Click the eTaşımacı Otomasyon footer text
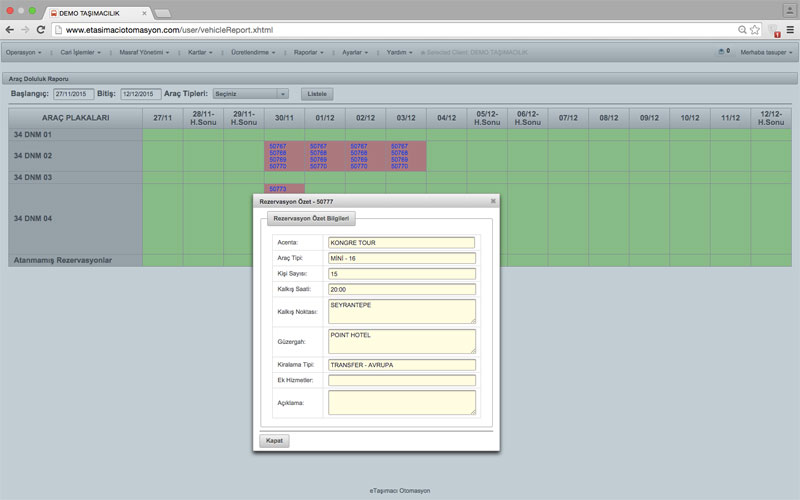This screenshot has height=500, width=800. (399, 491)
